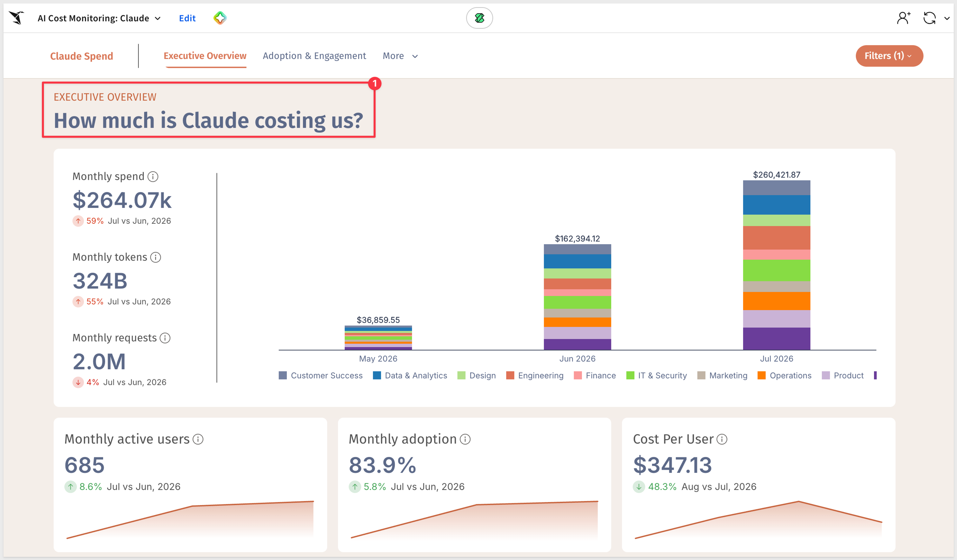Click the Customer Success legend swatch
Image resolution: width=957 pixels, height=560 pixels.
tap(283, 375)
